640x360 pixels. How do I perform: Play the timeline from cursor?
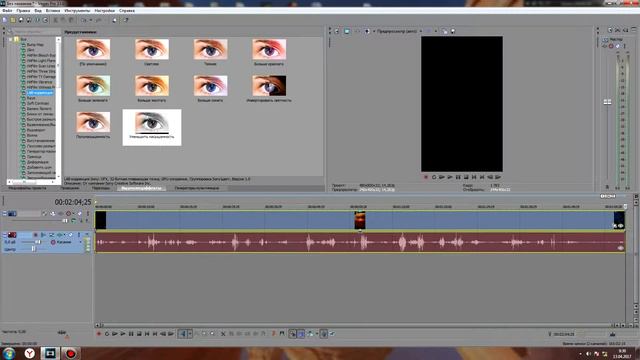pyautogui.click(x=123, y=334)
